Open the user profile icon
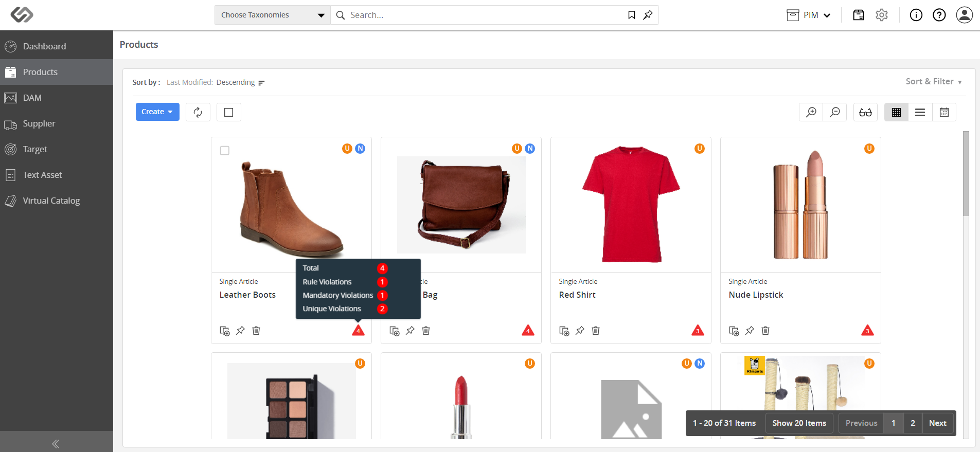The image size is (980, 452). 965,15
